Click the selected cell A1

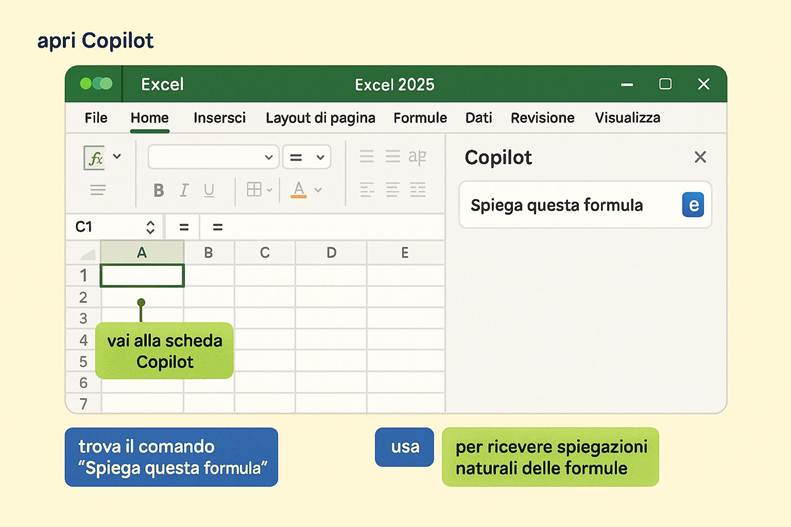point(142,276)
